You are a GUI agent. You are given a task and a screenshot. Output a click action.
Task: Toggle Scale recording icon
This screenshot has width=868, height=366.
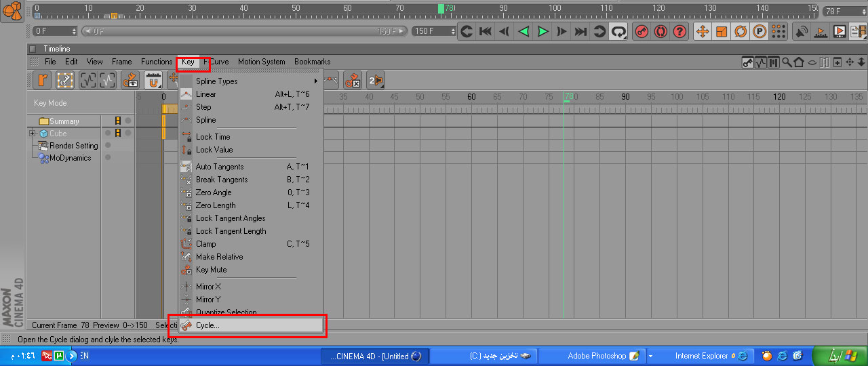point(722,31)
